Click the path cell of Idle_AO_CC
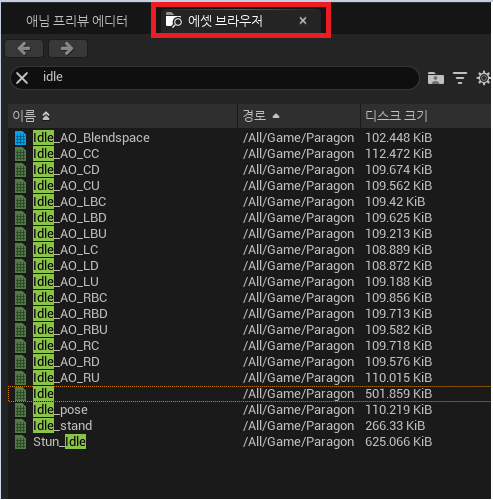Viewport: 493px width, 500px height. (298, 154)
